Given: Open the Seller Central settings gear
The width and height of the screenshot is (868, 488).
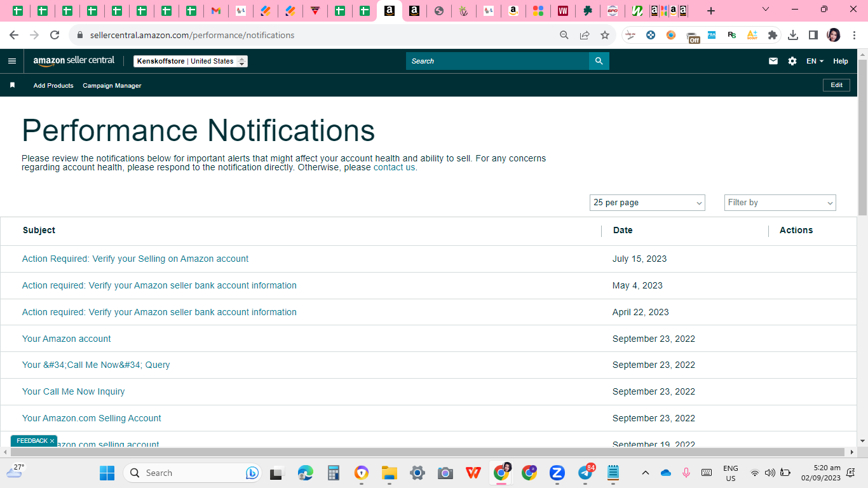Looking at the screenshot, I should point(792,61).
